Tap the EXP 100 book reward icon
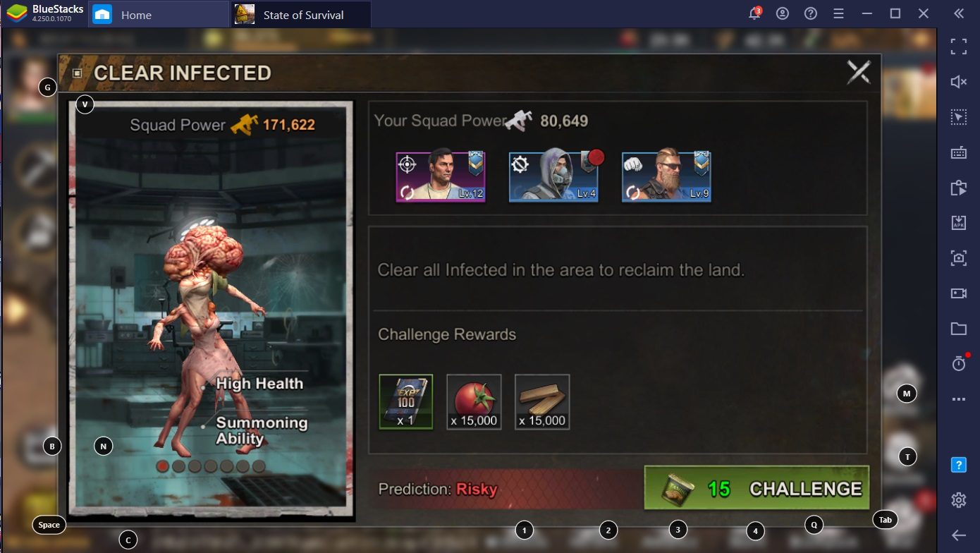Image resolution: width=980 pixels, height=553 pixels. click(x=405, y=401)
